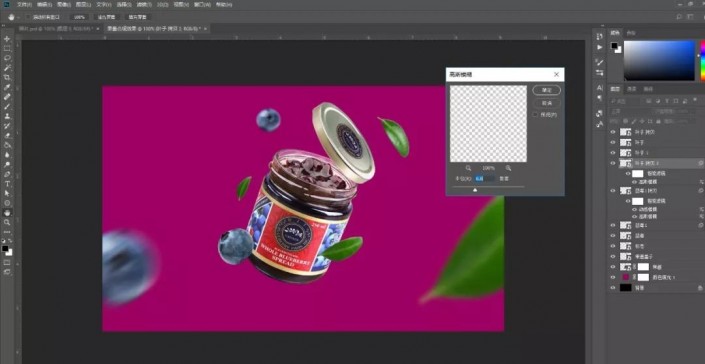The width and height of the screenshot is (705, 364).
Task: Open the Character panel icon
Action: pyautogui.click(x=599, y=88)
